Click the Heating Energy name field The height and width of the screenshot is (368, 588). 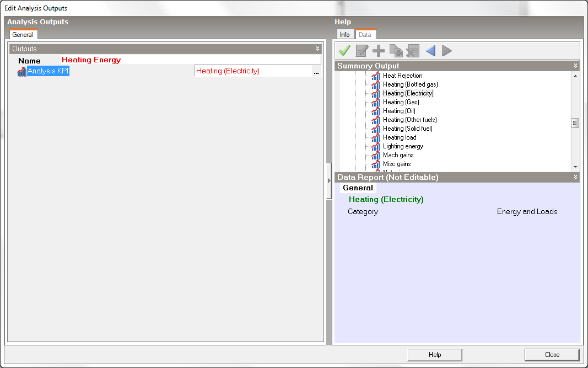[x=190, y=60]
